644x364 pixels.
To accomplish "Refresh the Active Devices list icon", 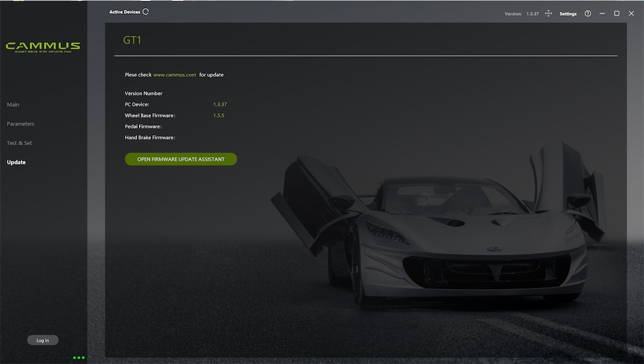I will (146, 11).
